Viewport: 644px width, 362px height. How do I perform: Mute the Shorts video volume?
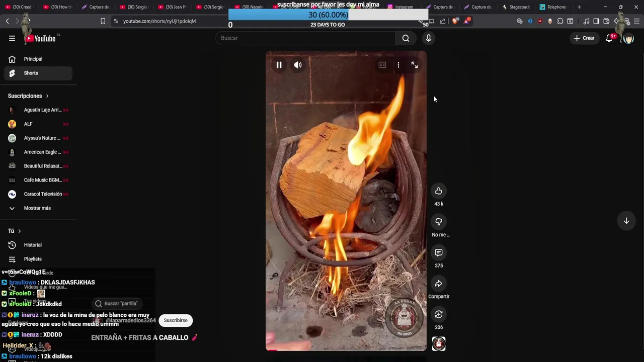[x=298, y=65]
